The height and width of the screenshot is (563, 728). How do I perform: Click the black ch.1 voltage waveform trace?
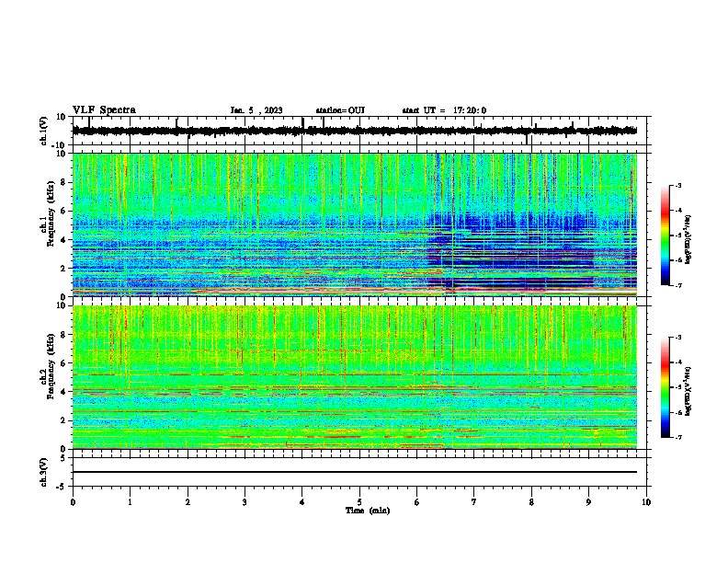point(355,131)
